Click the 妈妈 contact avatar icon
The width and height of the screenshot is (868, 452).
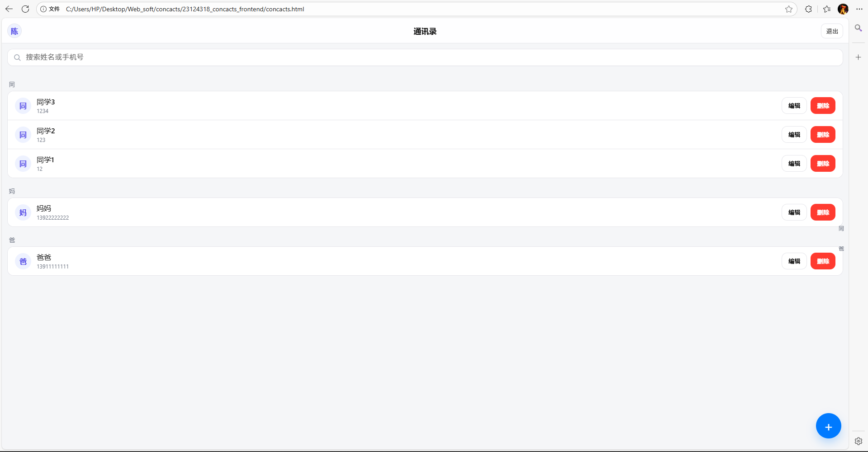[23, 212]
